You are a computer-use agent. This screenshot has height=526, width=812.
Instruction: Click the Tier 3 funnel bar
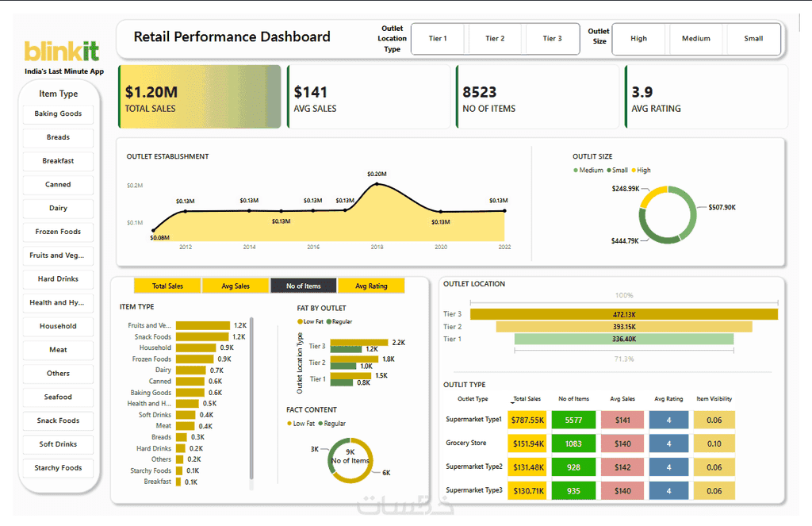[x=624, y=314]
